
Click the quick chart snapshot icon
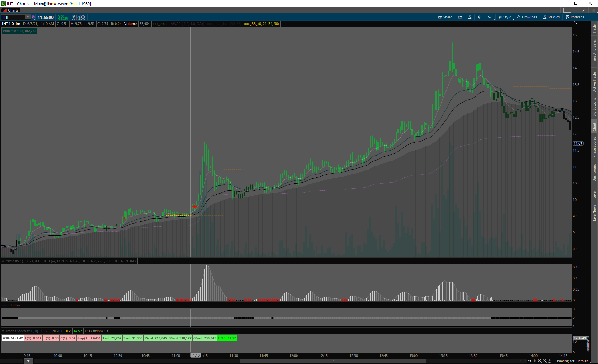click(x=460, y=17)
